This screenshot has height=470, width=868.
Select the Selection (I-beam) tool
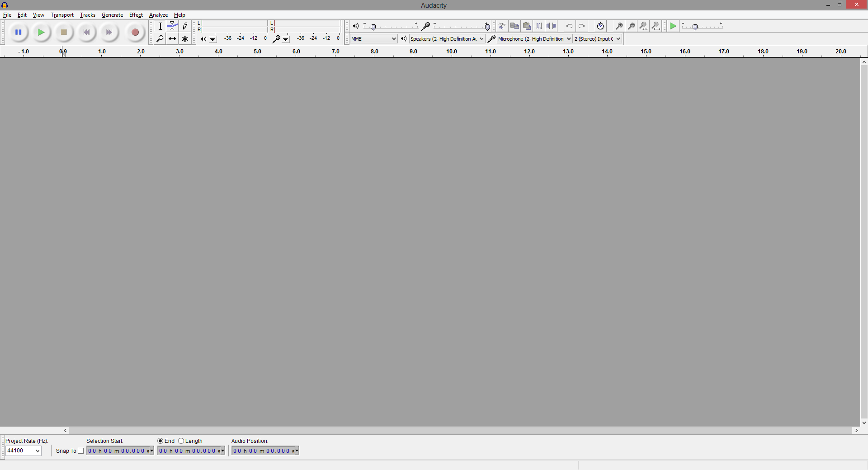pyautogui.click(x=160, y=26)
